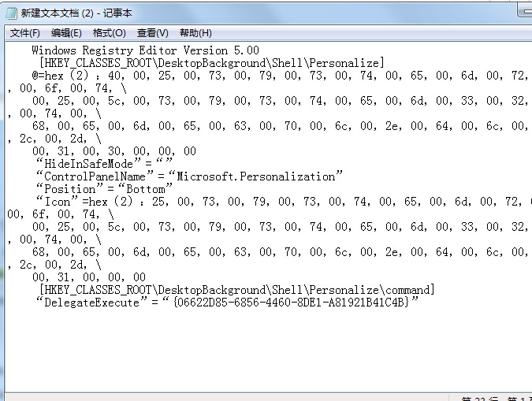Click the GUID {06622D85-6856-4460-8DE1-A81921B41C4B}

(x=292, y=303)
